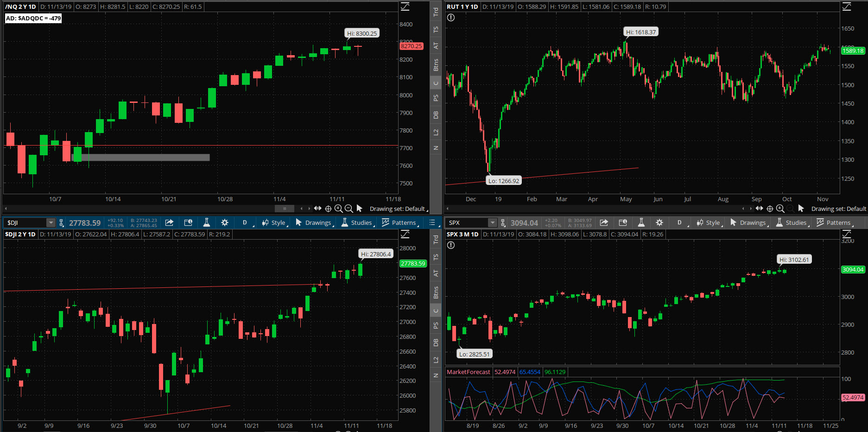Image resolution: width=868 pixels, height=432 pixels.
Task: Click the share icon in $DJI toolbar
Action: 169,222
